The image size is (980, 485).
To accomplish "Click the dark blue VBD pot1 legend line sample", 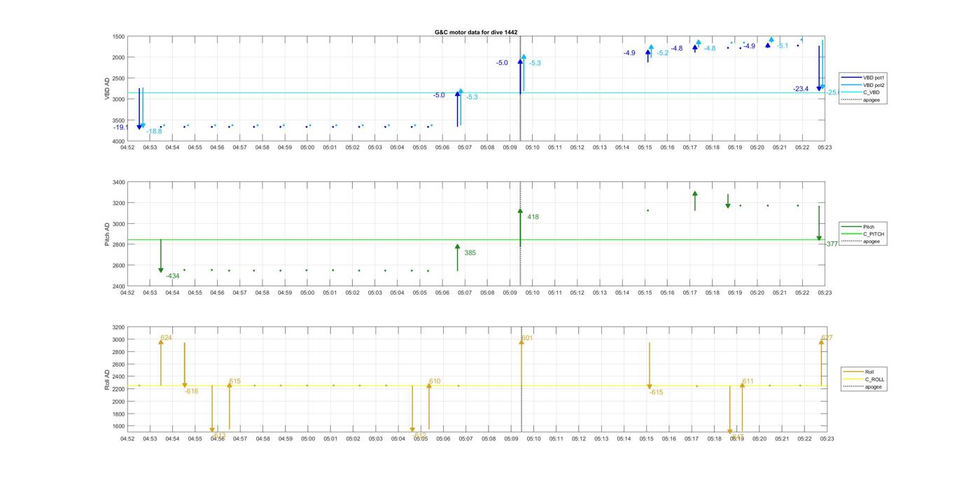I will coord(851,77).
